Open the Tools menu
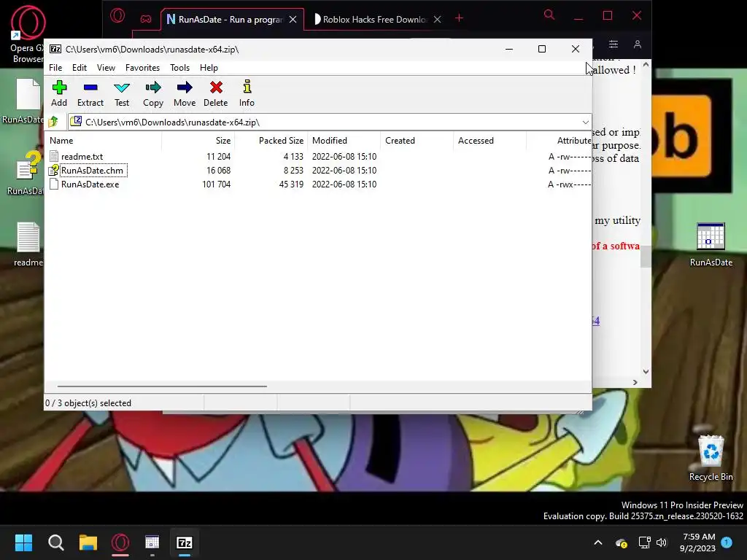The width and height of the screenshot is (747, 560). (179, 68)
